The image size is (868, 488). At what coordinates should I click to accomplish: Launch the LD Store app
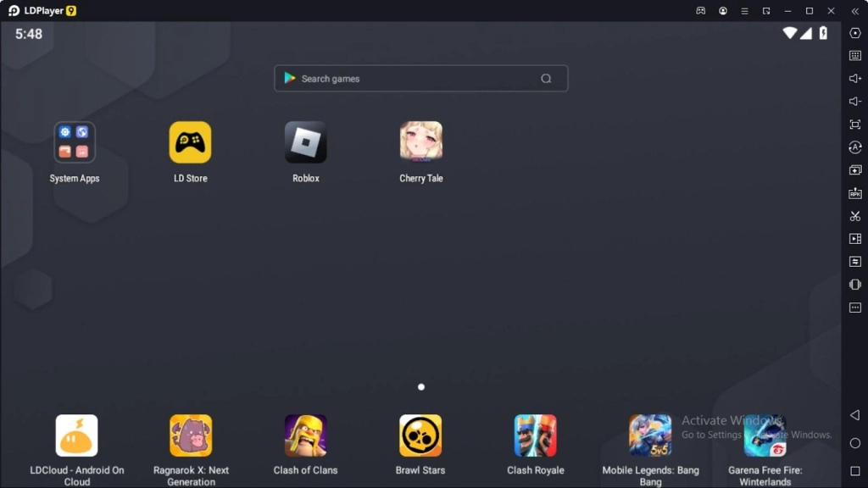tap(190, 142)
